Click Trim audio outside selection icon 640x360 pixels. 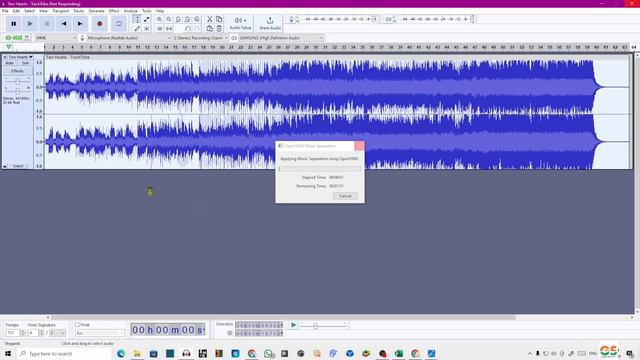point(159,29)
